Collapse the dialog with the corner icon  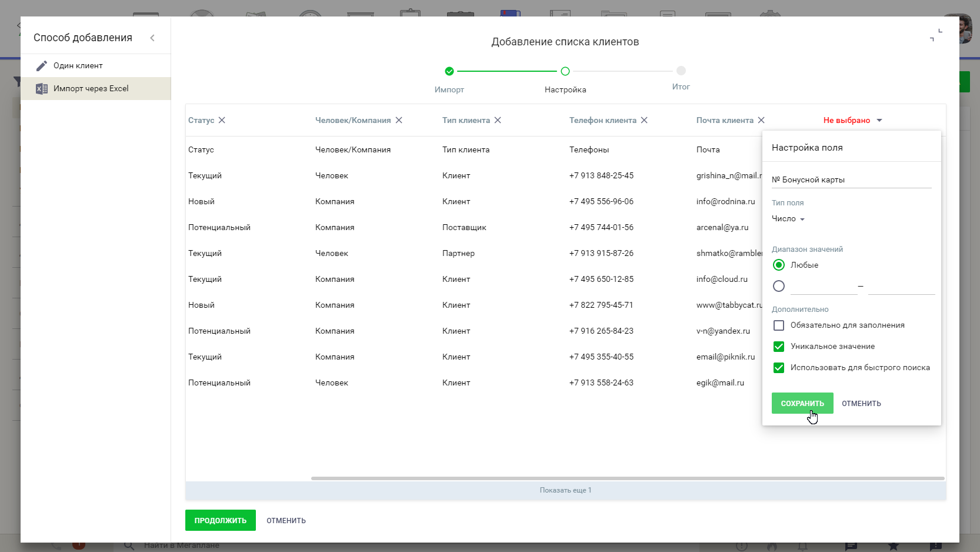[936, 35]
